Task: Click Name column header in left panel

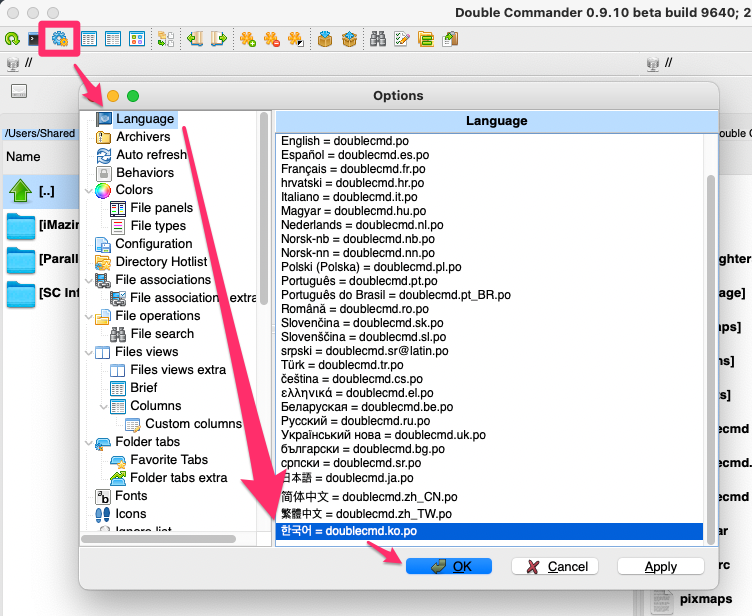Action: [23, 156]
